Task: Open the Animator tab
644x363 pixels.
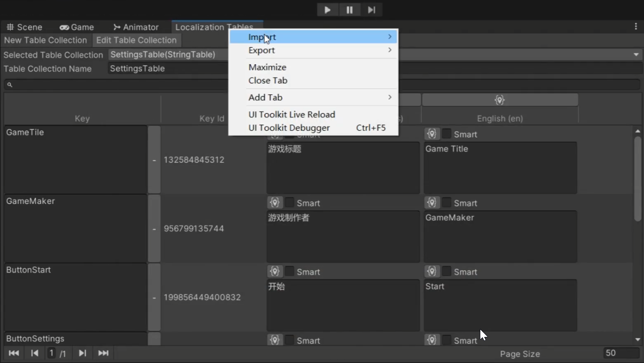Action: coord(136,27)
